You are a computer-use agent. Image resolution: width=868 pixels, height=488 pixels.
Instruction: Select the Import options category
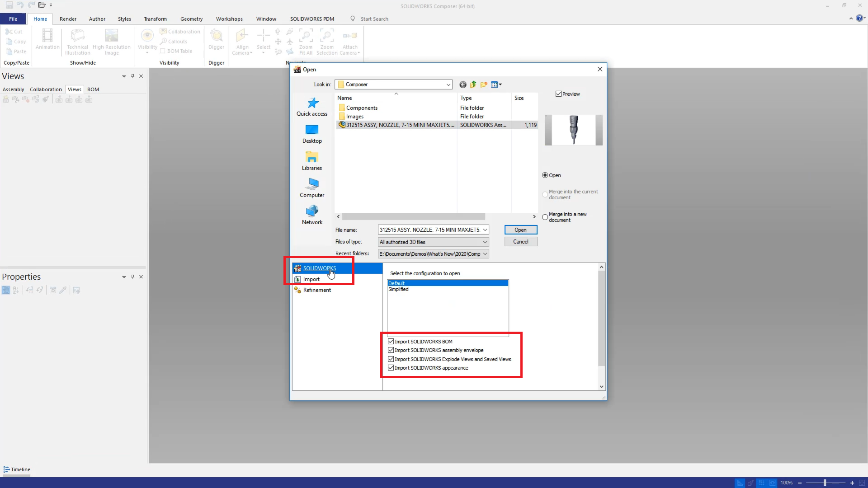pyautogui.click(x=337, y=279)
